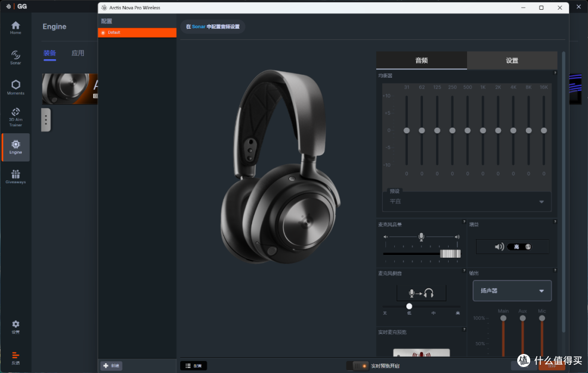Open help for 实时麦克预览 section
Image resolution: width=588 pixels, height=373 pixels.
click(464, 329)
